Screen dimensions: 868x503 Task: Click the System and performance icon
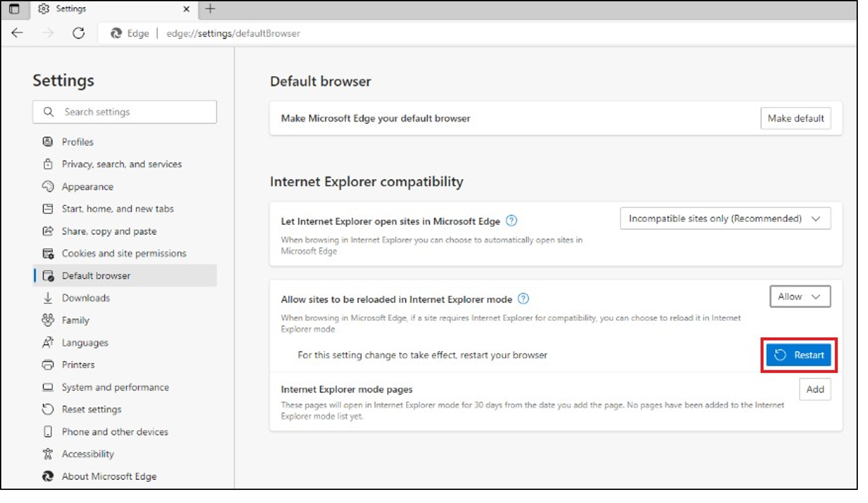pyautogui.click(x=48, y=387)
